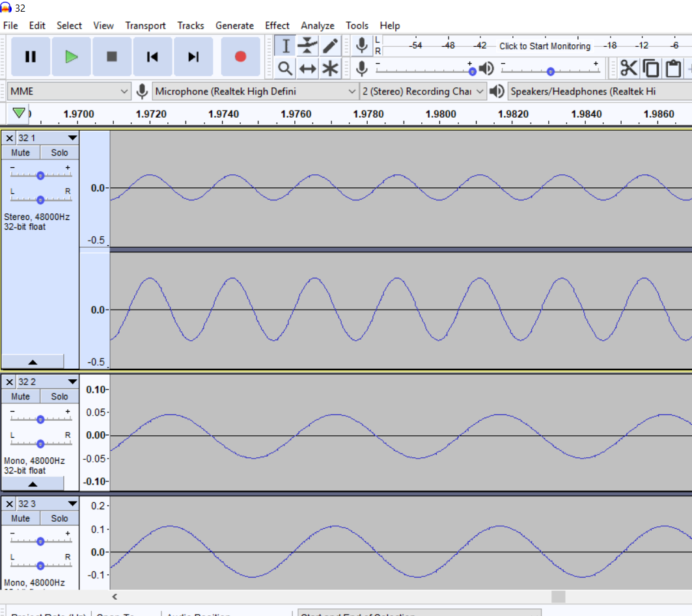This screenshot has width=692, height=616.
Task: Click the Cut scissors icon
Action: click(x=628, y=68)
